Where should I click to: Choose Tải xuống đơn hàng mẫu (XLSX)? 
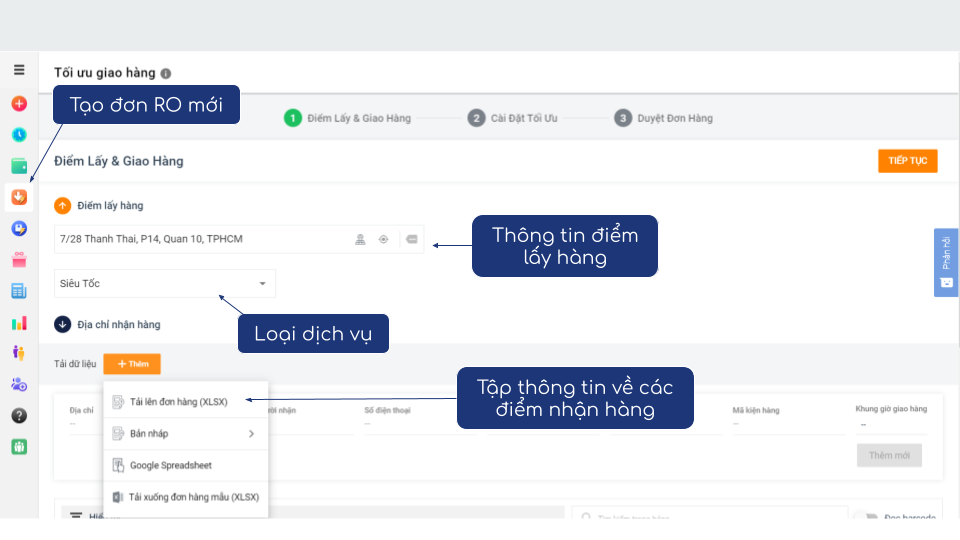point(186,497)
